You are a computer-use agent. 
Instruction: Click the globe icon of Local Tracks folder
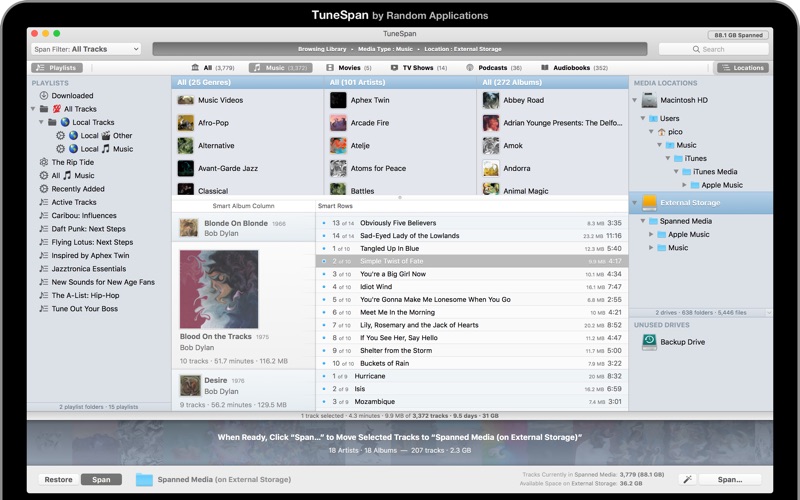click(65, 122)
